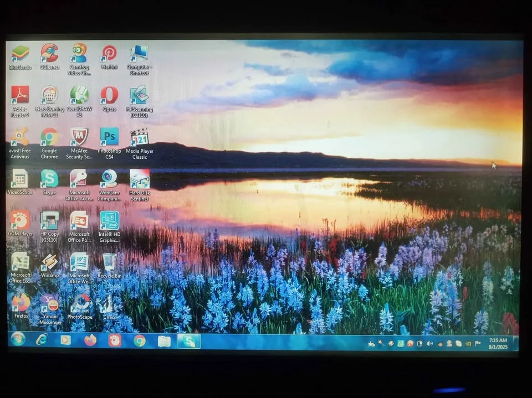Screen dimensions: 532x398
Task: Click the Skype desktop shortcut
Action: pyautogui.click(x=49, y=182)
